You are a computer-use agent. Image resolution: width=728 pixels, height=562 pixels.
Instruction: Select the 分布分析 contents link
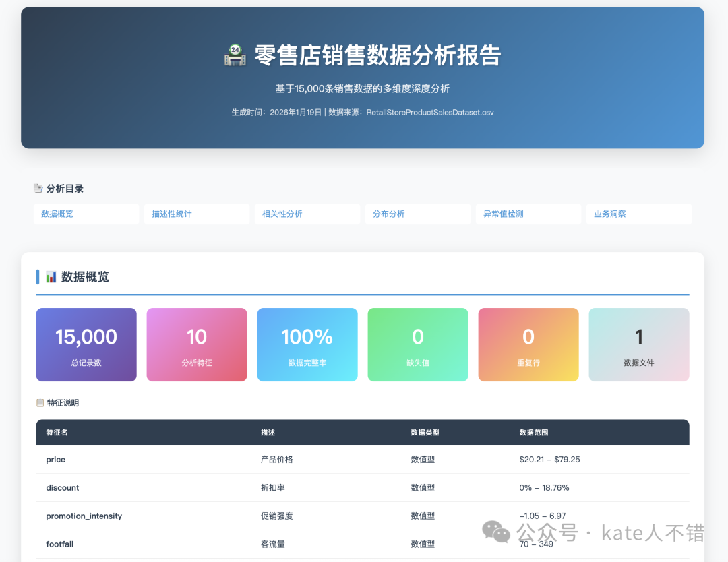[x=417, y=214]
